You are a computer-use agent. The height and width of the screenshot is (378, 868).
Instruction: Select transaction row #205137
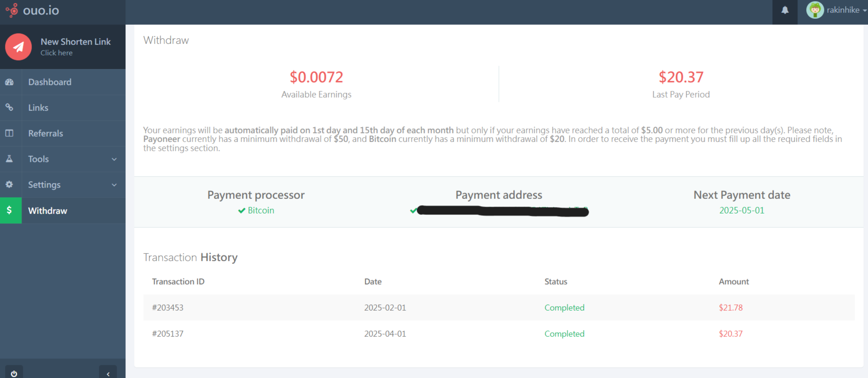pos(168,334)
